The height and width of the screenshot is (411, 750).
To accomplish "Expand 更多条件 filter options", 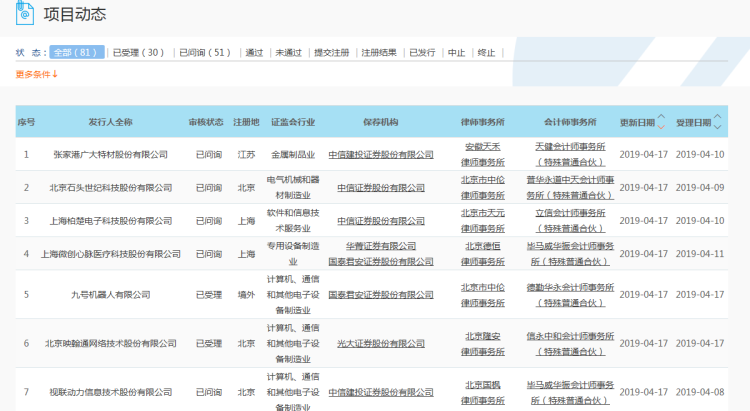I will coord(37,74).
